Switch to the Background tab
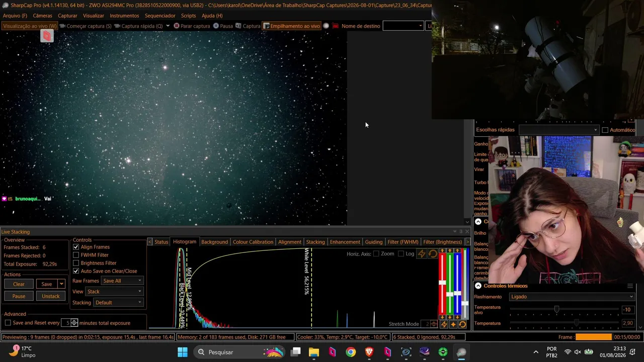Viewport: 644px width, 362px height. [214, 242]
